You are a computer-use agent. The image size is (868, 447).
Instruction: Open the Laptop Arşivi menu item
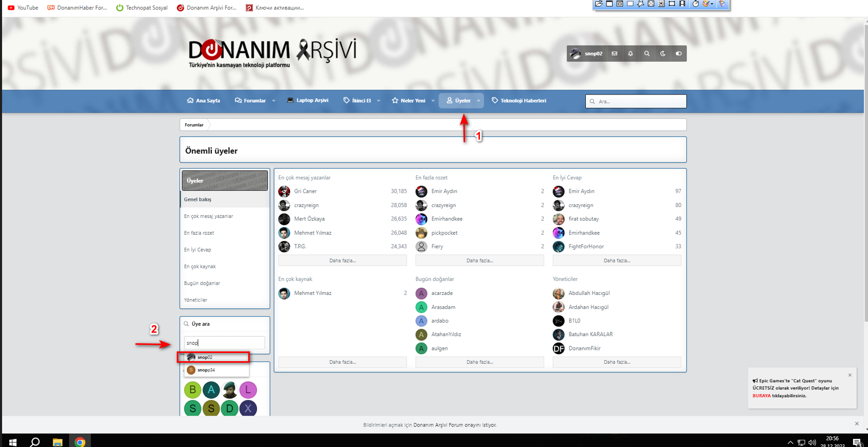(307, 101)
